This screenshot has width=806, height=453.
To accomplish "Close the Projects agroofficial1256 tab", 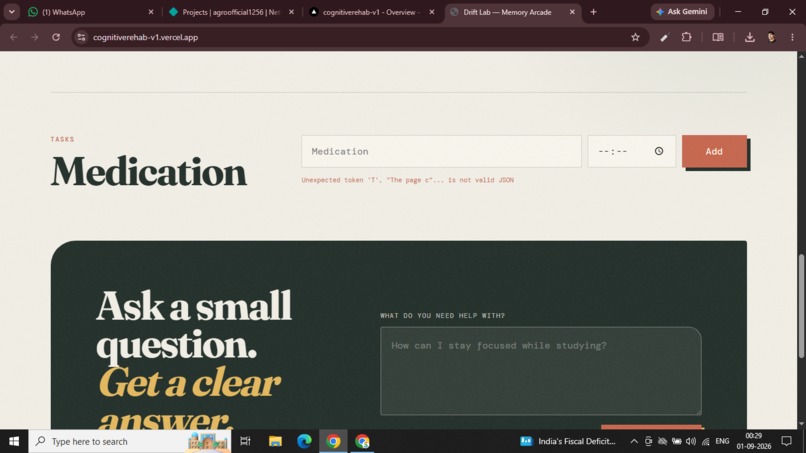I will coord(291,12).
